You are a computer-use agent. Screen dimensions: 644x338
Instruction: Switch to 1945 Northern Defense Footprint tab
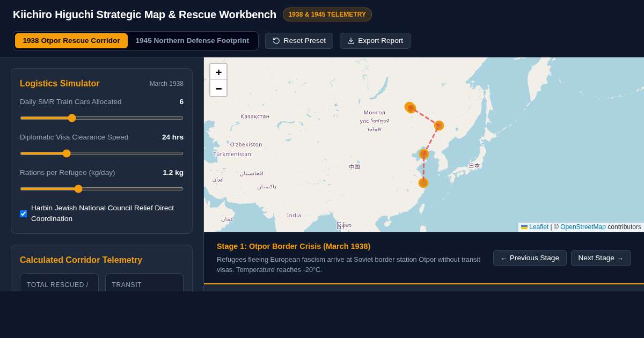[x=192, y=41]
